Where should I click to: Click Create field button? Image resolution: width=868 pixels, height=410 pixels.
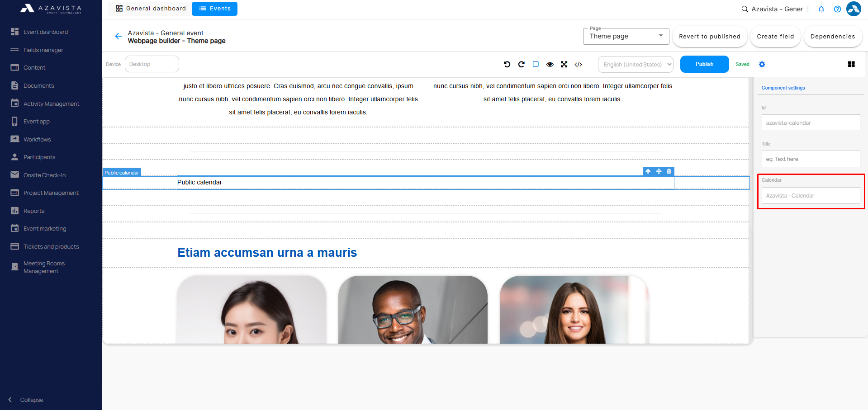[775, 37]
